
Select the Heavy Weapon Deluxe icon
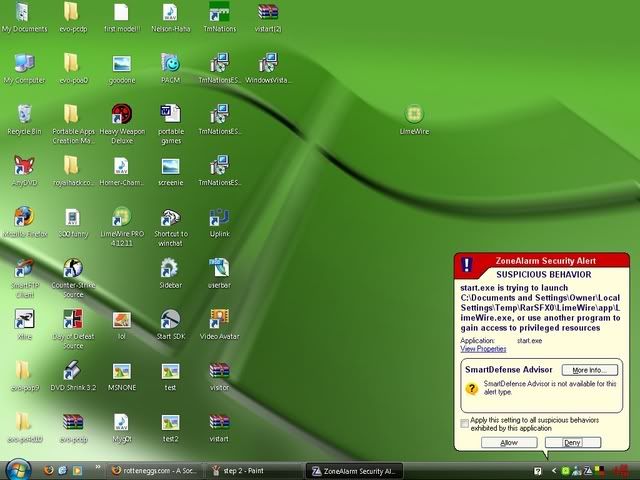(122, 124)
